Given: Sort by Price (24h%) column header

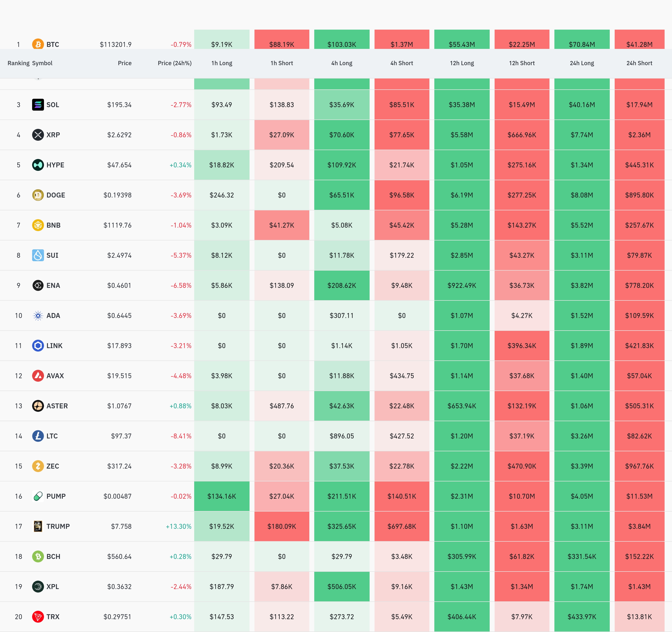Looking at the screenshot, I should point(174,63).
